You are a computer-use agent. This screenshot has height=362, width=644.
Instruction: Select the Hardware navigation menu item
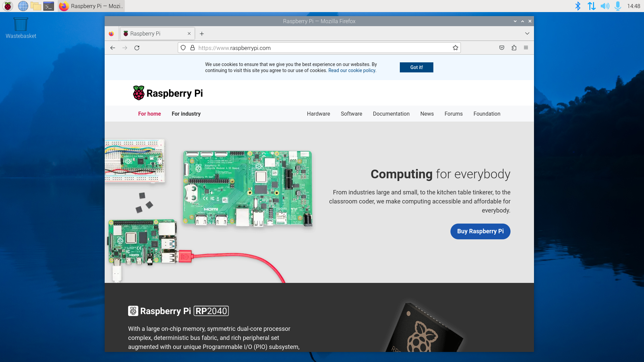click(318, 114)
